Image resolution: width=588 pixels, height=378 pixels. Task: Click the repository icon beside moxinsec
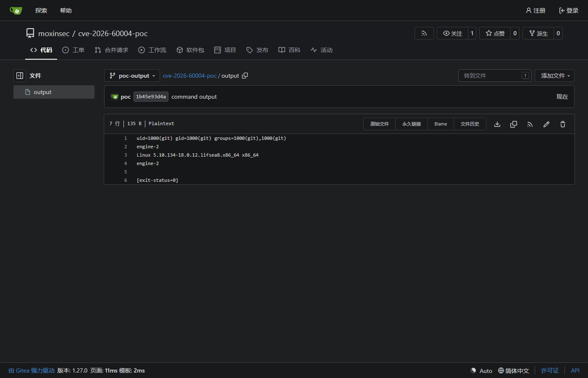(30, 33)
